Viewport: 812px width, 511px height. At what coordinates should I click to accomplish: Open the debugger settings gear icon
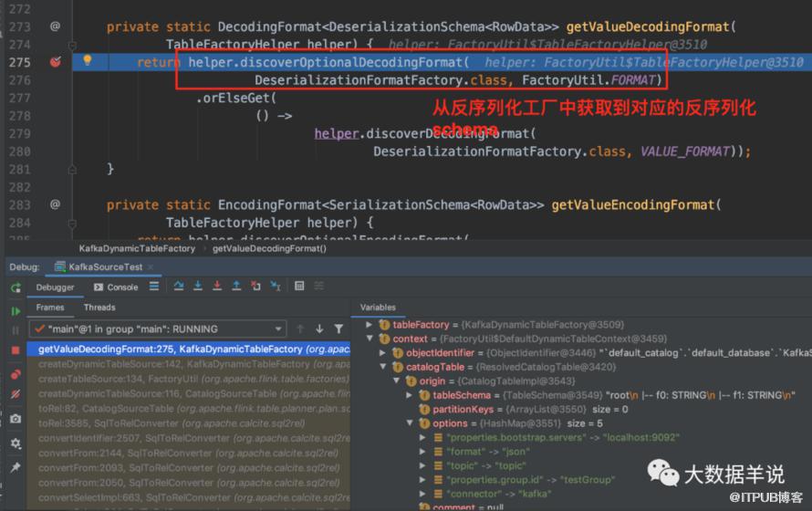click(16, 443)
